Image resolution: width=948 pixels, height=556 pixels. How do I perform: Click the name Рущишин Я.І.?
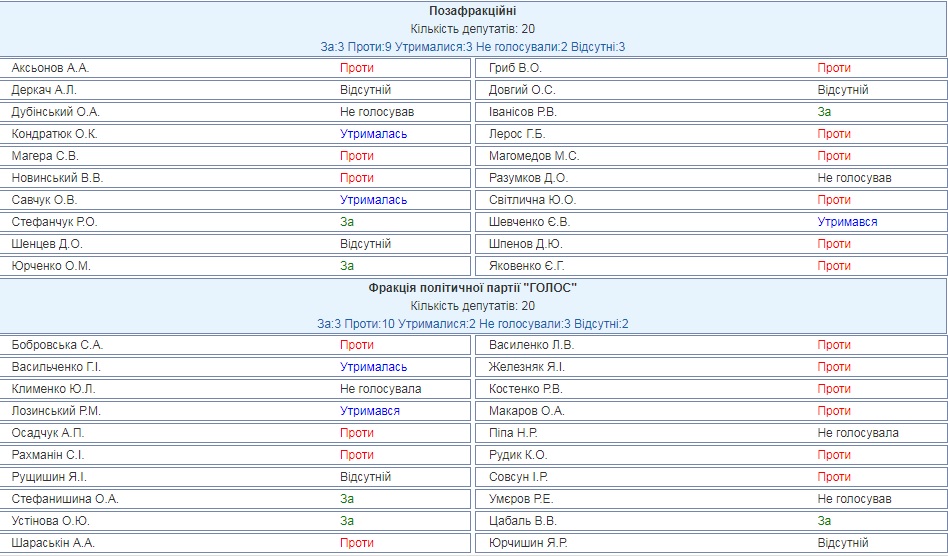pos(50,477)
